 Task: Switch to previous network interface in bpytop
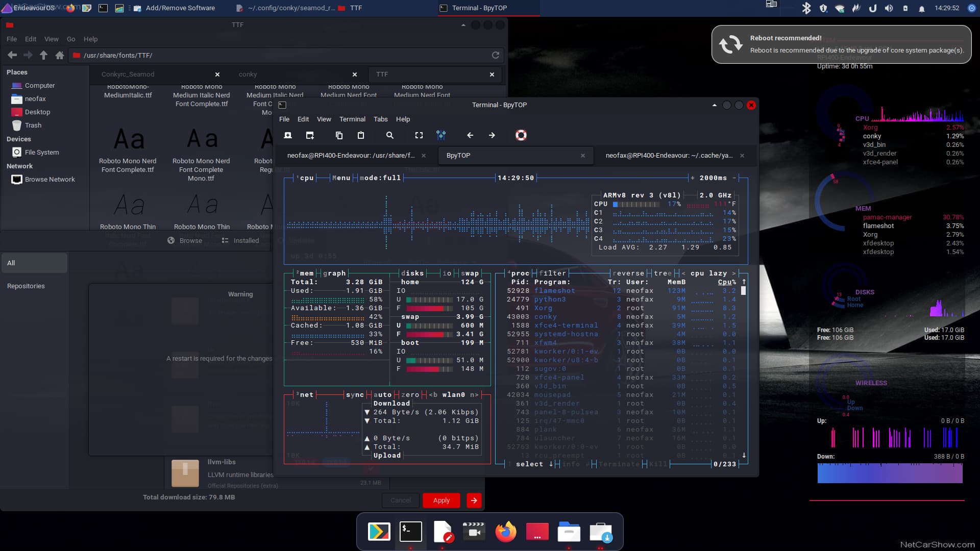coord(433,395)
